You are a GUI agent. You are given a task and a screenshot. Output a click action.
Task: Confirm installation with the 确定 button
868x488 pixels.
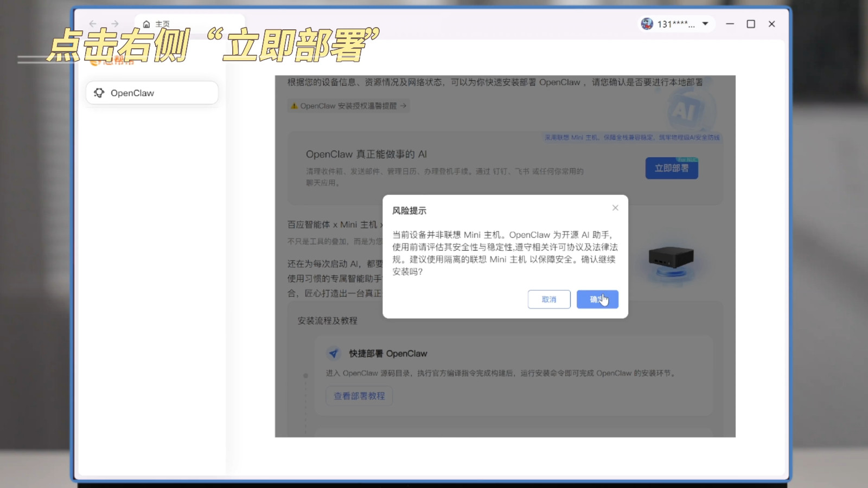[x=597, y=299]
